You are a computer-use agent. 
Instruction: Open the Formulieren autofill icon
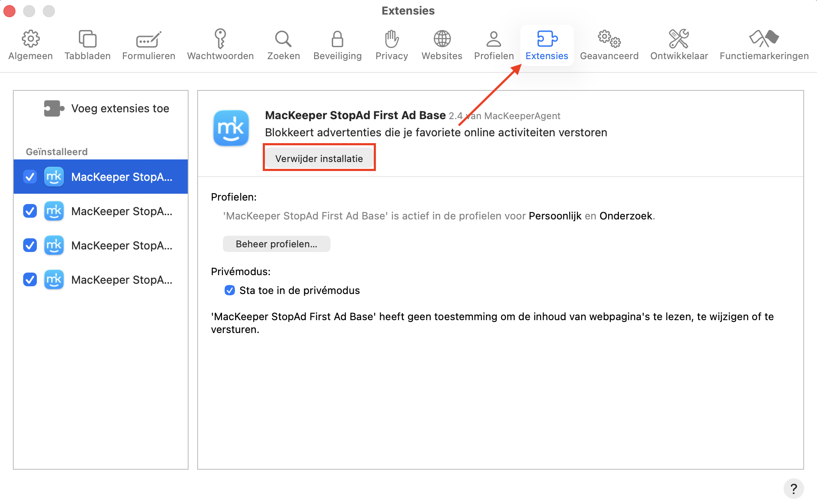[148, 39]
